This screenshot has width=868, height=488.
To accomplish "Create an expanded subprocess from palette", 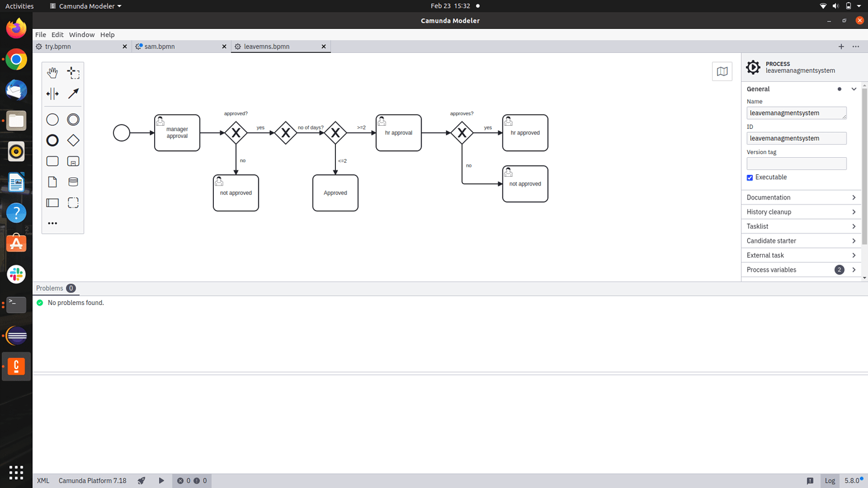I will coord(74,161).
